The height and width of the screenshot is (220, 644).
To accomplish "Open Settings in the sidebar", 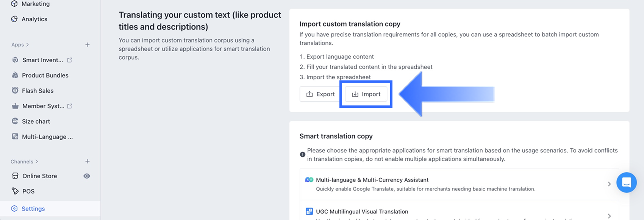I will pos(33,209).
